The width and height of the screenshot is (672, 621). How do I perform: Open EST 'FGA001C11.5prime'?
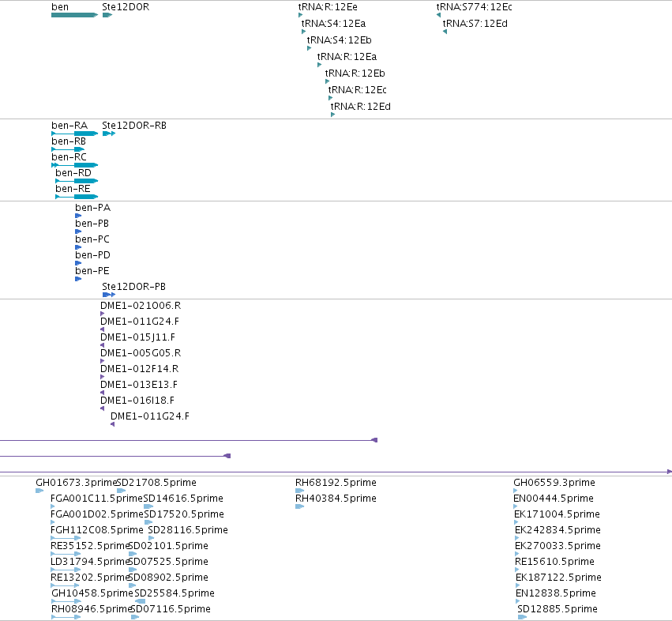point(96,499)
